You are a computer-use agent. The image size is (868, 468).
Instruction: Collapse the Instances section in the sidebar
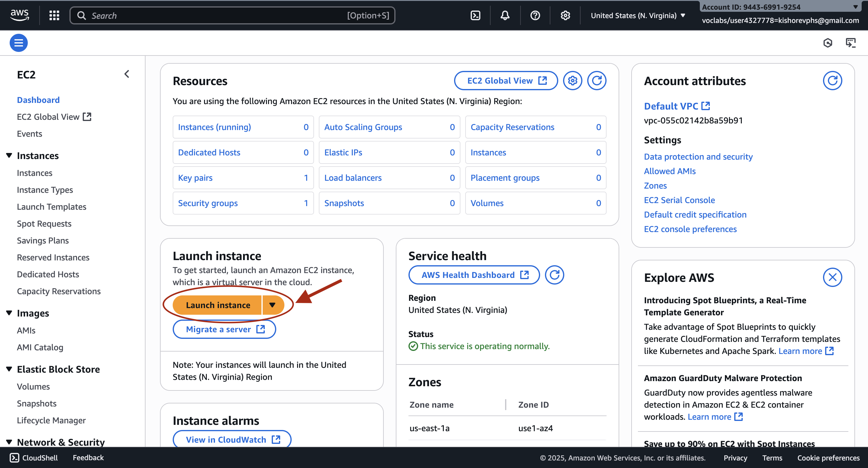point(9,155)
